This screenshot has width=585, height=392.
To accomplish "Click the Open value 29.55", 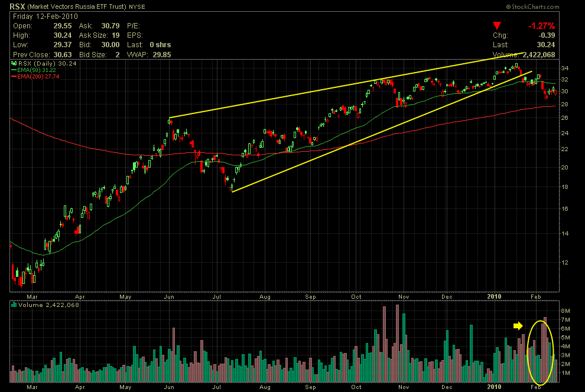I will pyautogui.click(x=63, y=26).
